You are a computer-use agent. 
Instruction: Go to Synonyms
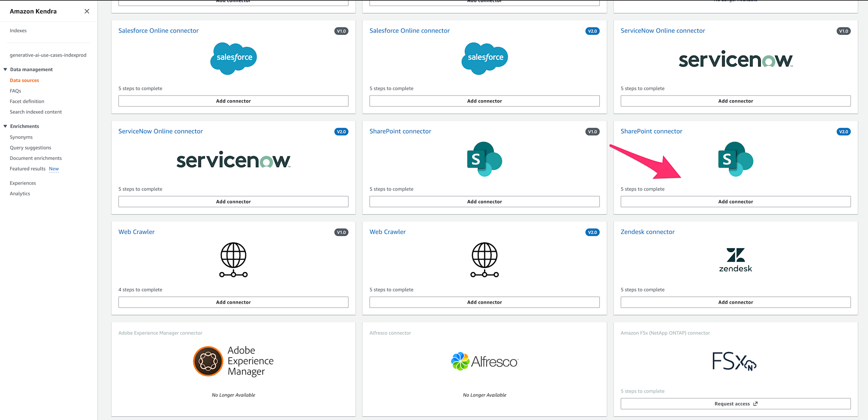pyautogui.click(x=21, y=137)
